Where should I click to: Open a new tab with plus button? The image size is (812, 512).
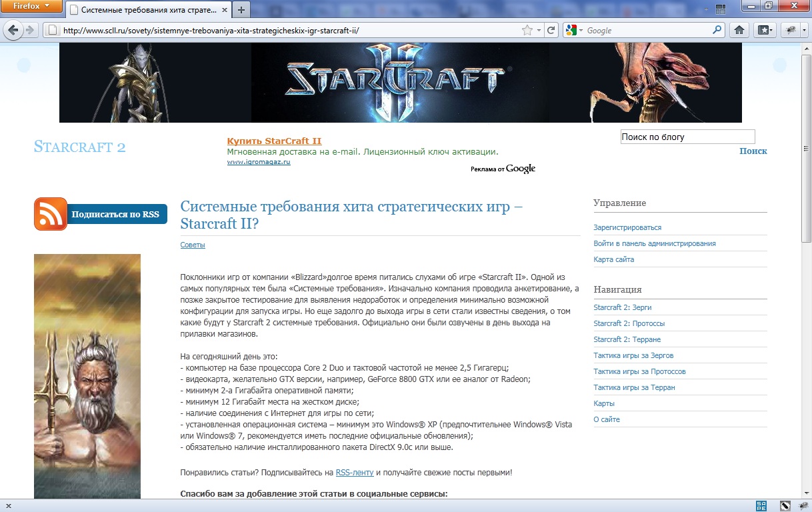(241, 10)
